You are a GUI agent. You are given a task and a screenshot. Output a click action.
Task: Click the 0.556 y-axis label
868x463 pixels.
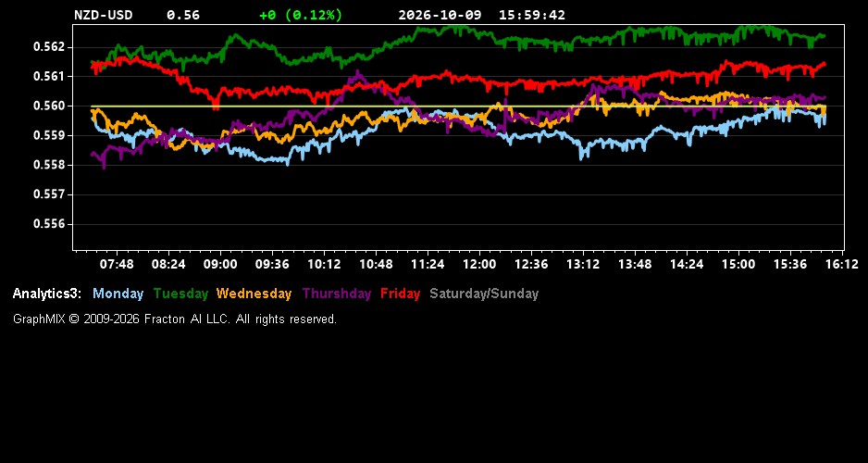pyautogui.click(x=50, y=224)
